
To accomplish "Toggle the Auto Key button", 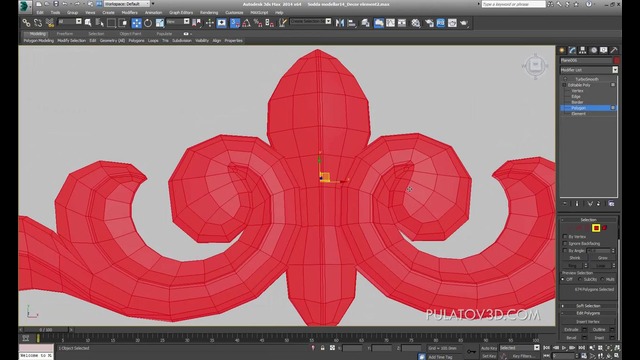I will 489,348.
